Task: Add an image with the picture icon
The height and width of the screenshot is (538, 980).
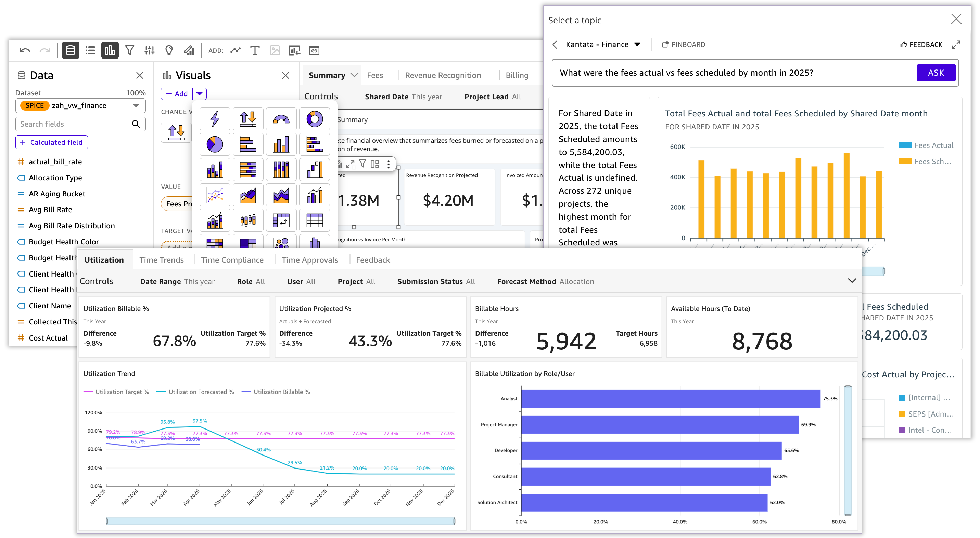Action: [275, 50]
